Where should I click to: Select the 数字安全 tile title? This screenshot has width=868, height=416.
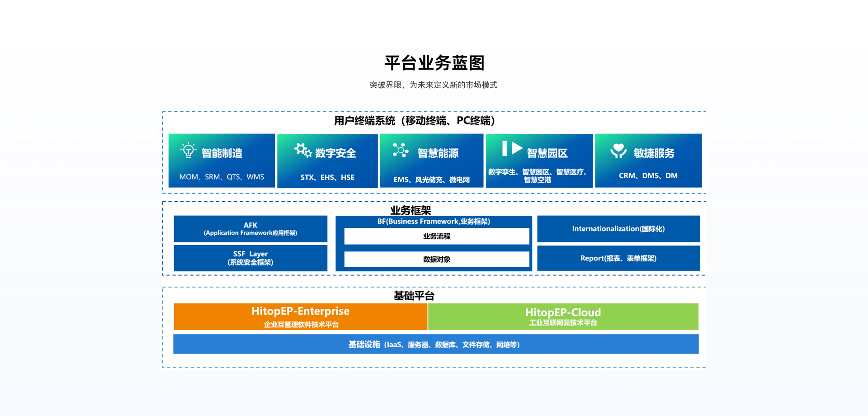[335, 153]
